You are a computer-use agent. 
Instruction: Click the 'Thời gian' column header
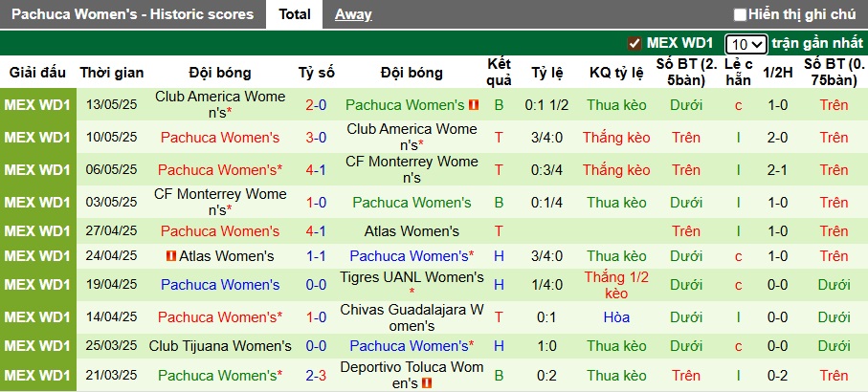tap(112, 73)
